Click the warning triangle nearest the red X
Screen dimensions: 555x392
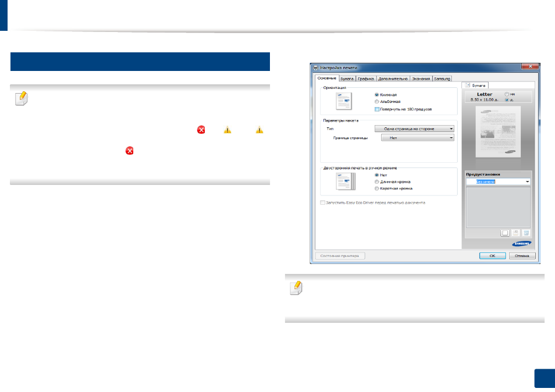[x=227, y=130]
